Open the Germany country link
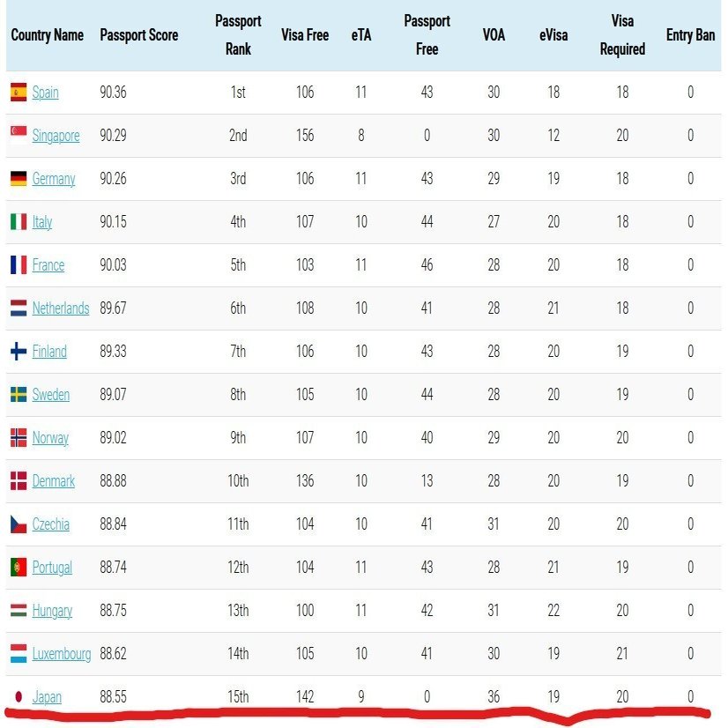 [54, 179]
